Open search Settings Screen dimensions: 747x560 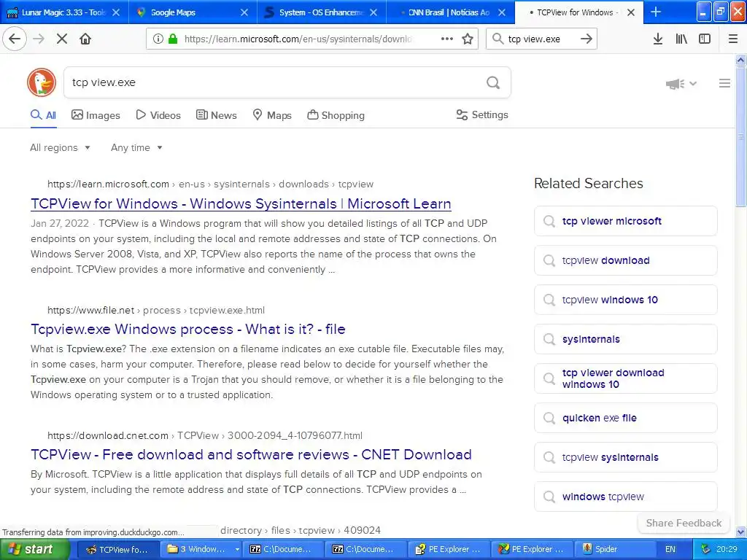pyautogui.click(x=482, y=114)
